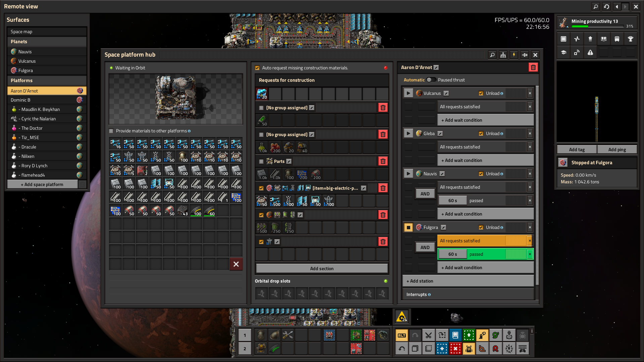Toggle Unload checkbox for Fulgora
This screenshot has width=644, height=362.
tap(481, 227)
